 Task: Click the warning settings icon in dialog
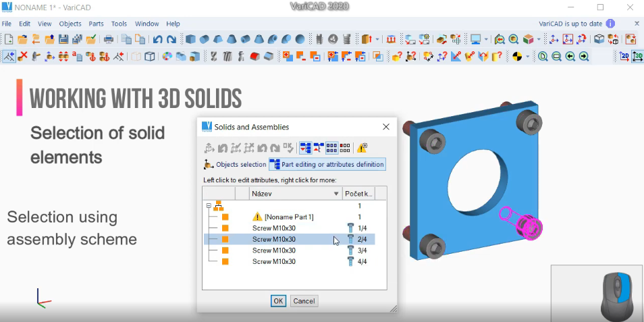pos(363,147)
